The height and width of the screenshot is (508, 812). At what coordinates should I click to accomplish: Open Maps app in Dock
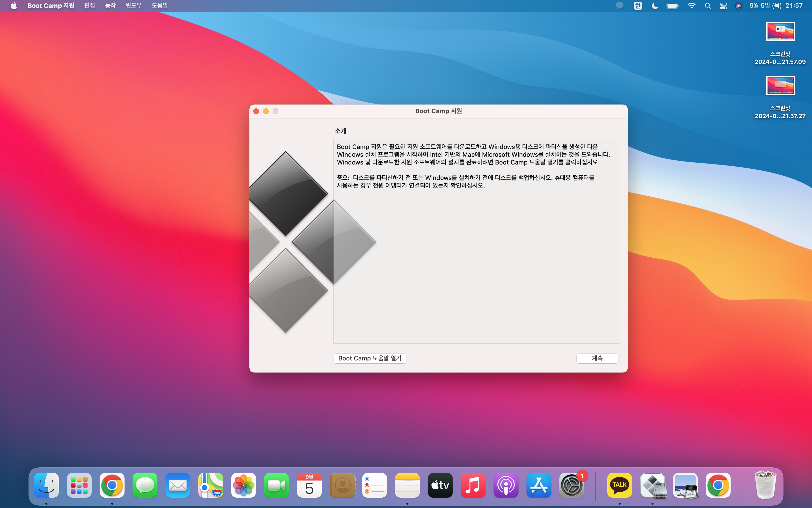point(211,485)
